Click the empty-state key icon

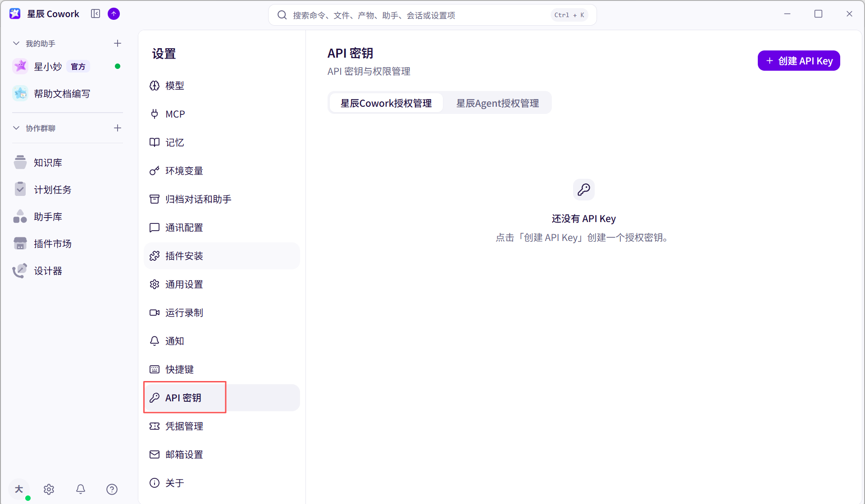(583, 190)
